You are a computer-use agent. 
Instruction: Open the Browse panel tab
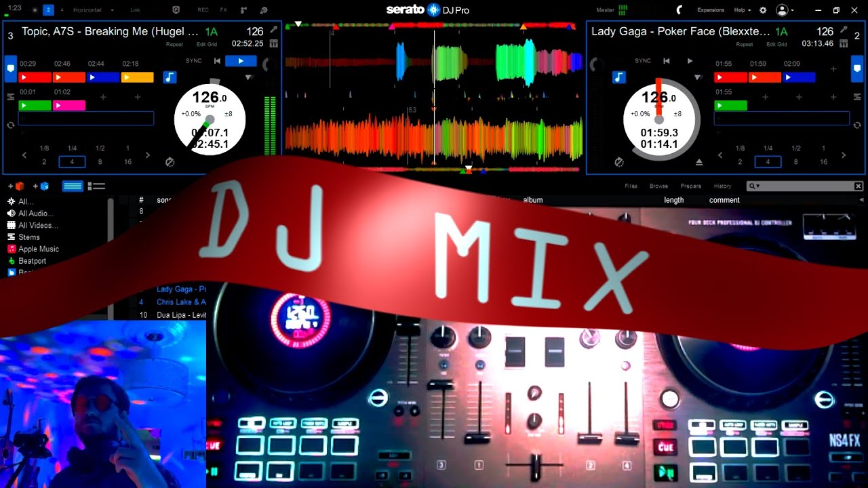pos(658,186)
